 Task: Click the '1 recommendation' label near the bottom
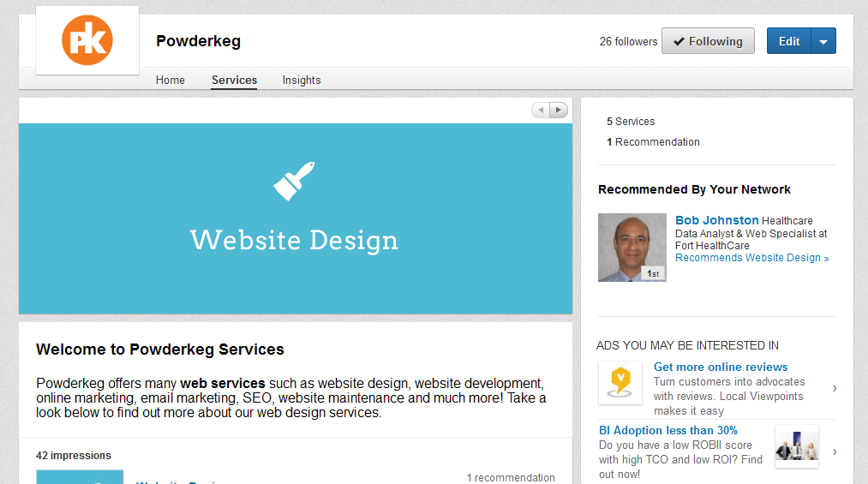tap(511, 477)
